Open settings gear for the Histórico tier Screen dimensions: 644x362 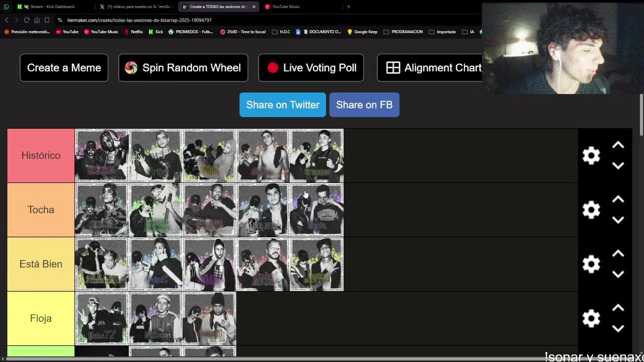tap(591, 155)
